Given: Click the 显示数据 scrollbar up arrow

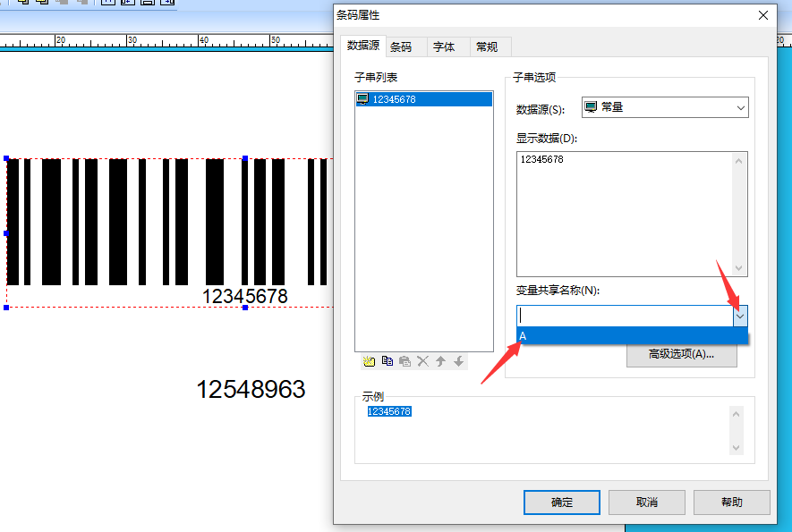Looking at the screenshot, I should [738, 161].
